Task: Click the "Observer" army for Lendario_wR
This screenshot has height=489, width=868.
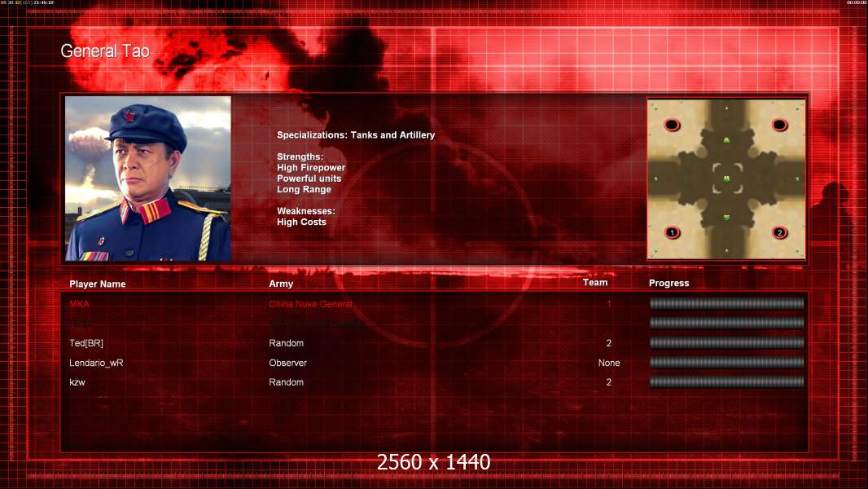Action: point(288,363)
